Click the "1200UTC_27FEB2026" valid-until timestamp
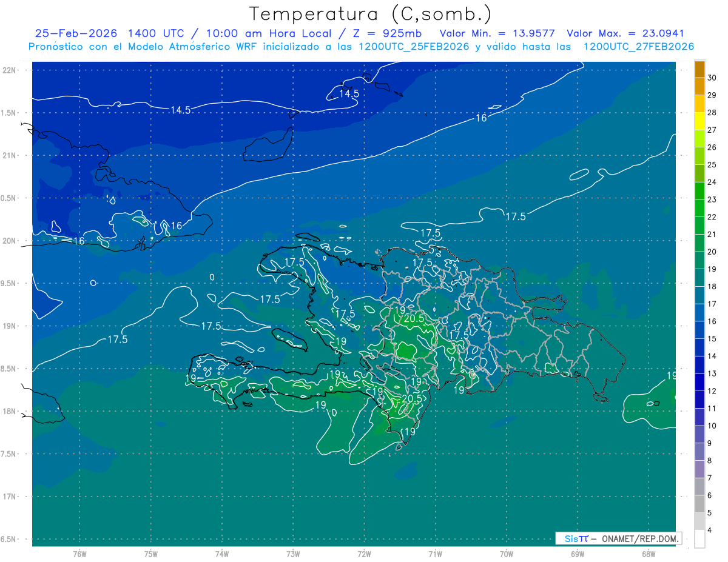The image size is (728, 562). (638, 47)
